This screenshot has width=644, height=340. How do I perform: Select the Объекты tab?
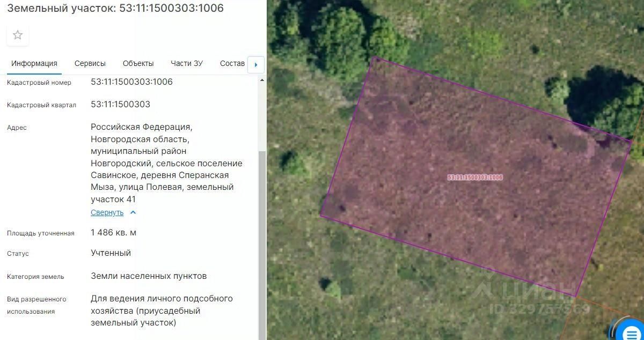[138, 63]
